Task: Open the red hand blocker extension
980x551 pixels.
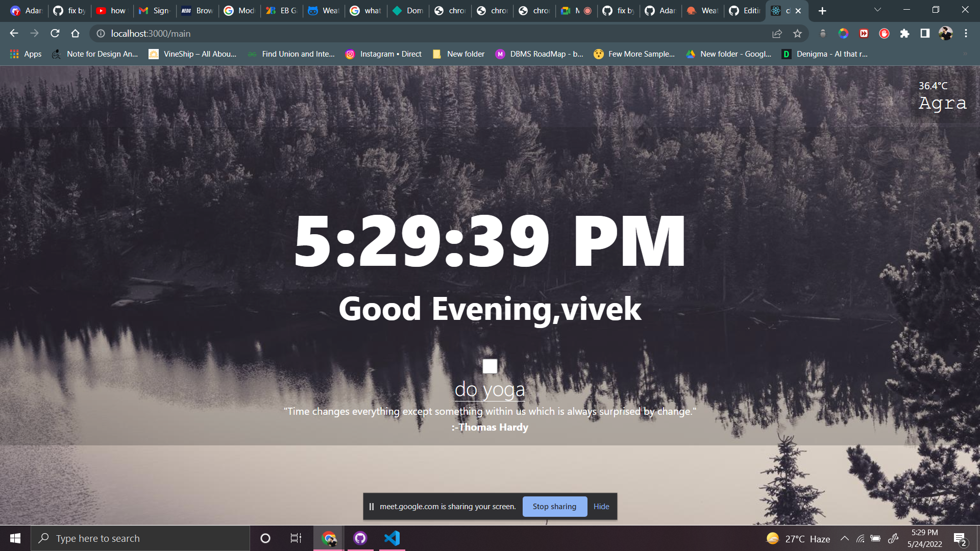Action: [x=885, y=34]
